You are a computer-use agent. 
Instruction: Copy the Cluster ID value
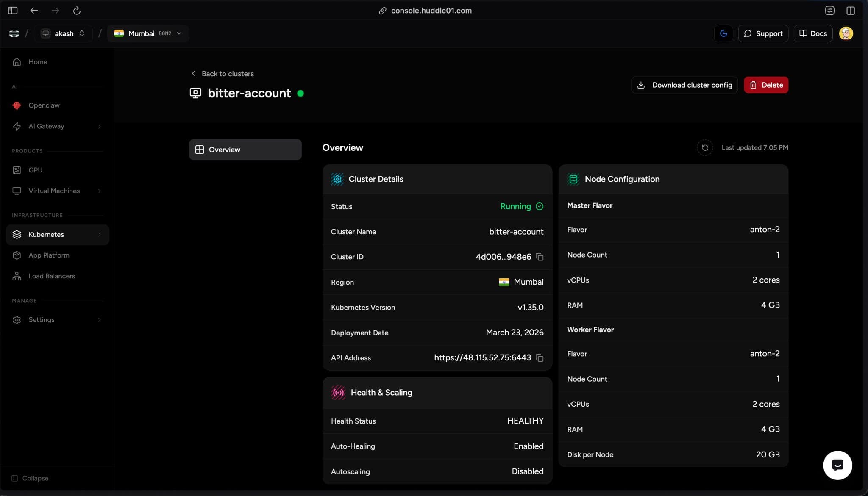pyautogui.click(x=540, y=257)
